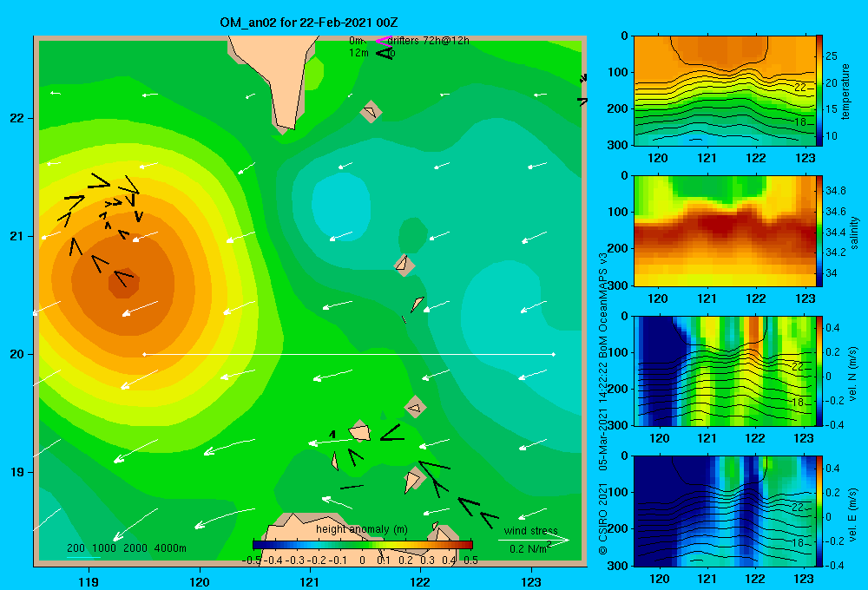Click the 'vel. N (m/s)' label
Image resolution: width=868 pixels, height=590 pixels.
tap(853, 374)
